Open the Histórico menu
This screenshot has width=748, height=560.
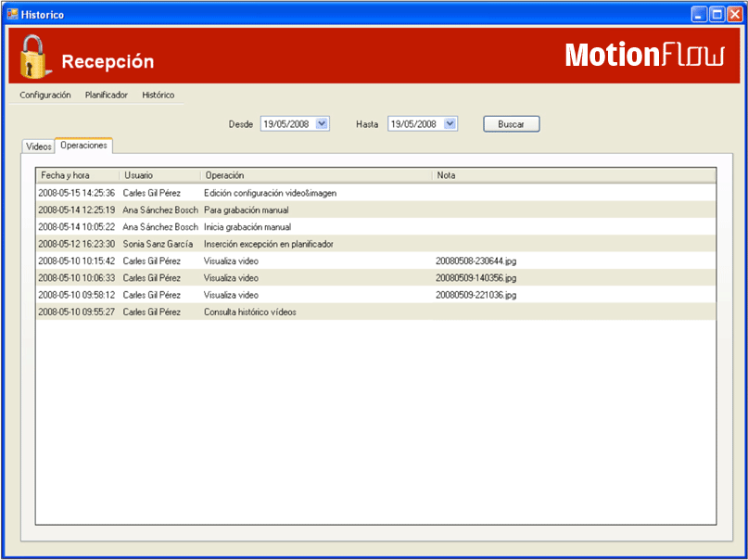pos(158,95)
